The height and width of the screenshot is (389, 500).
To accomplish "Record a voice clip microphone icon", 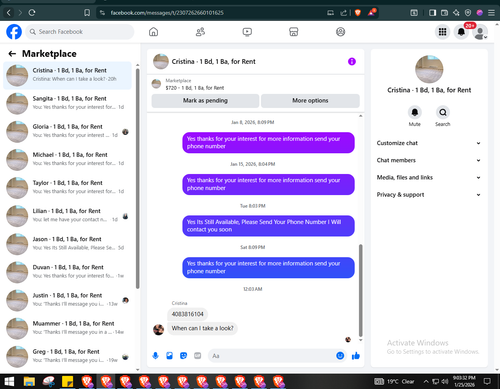I will click(x=155, y=356).
